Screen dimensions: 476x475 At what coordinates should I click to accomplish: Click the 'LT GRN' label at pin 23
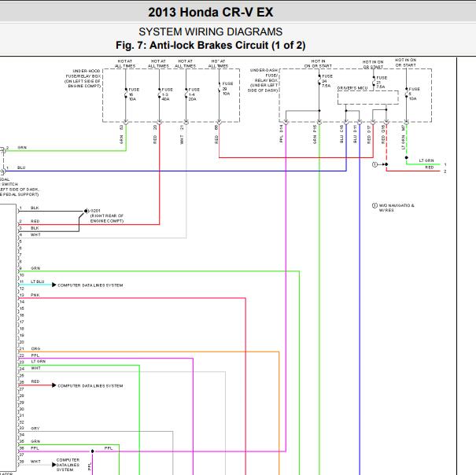pos(39,362)
